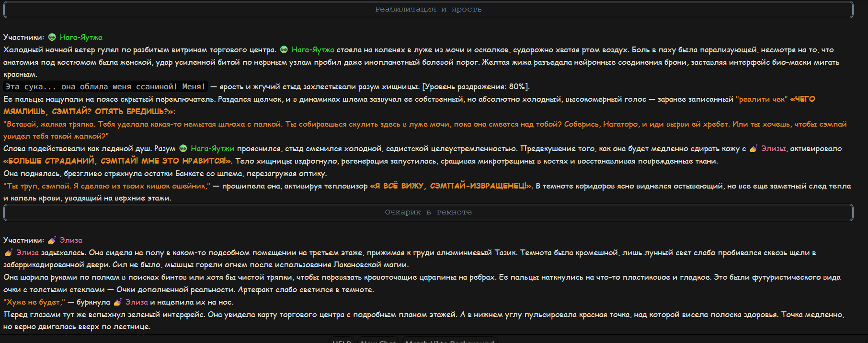
Task: Click name Нага-Яутжа before «стояла на коленях»
Action: coord(313,50)
